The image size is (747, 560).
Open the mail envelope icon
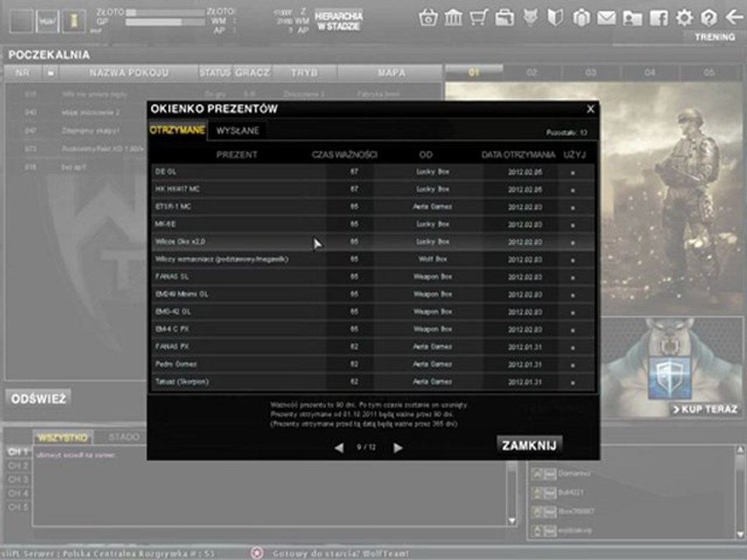click(606, 19)
